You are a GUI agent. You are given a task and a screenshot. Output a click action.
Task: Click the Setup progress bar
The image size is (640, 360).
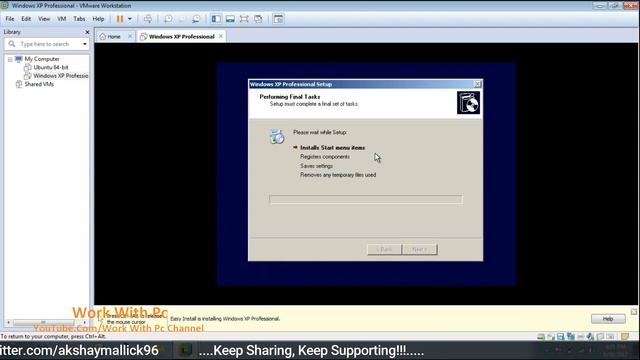366,199
